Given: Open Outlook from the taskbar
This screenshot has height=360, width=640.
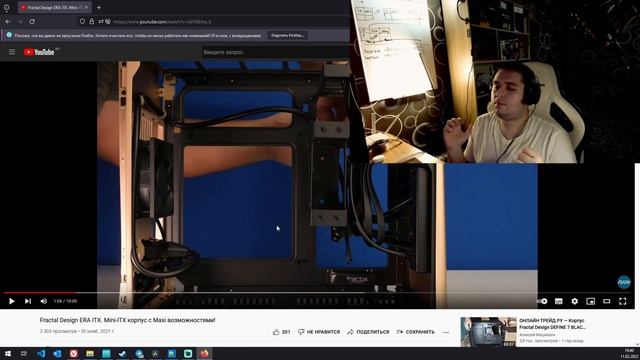Looking at the screenshot, I should 57,353.
